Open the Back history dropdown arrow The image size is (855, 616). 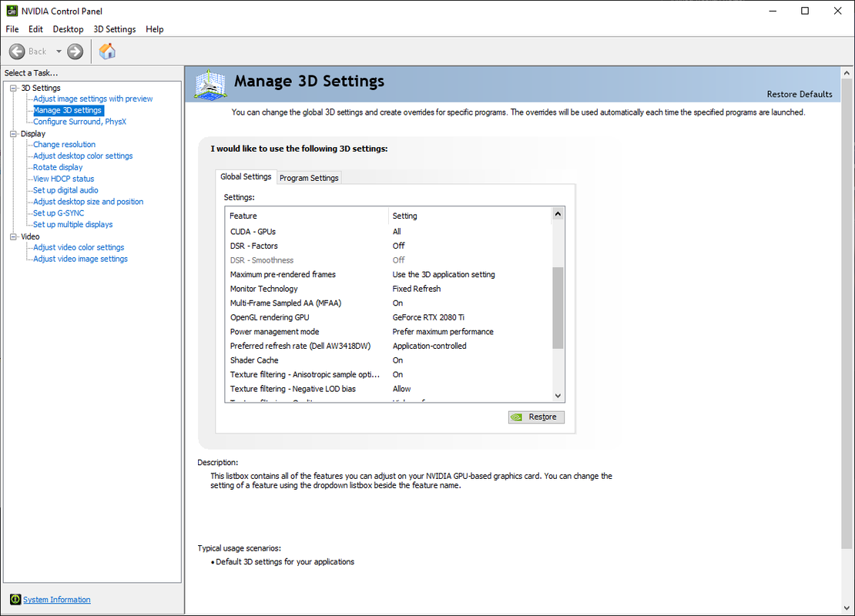[59, 52]
